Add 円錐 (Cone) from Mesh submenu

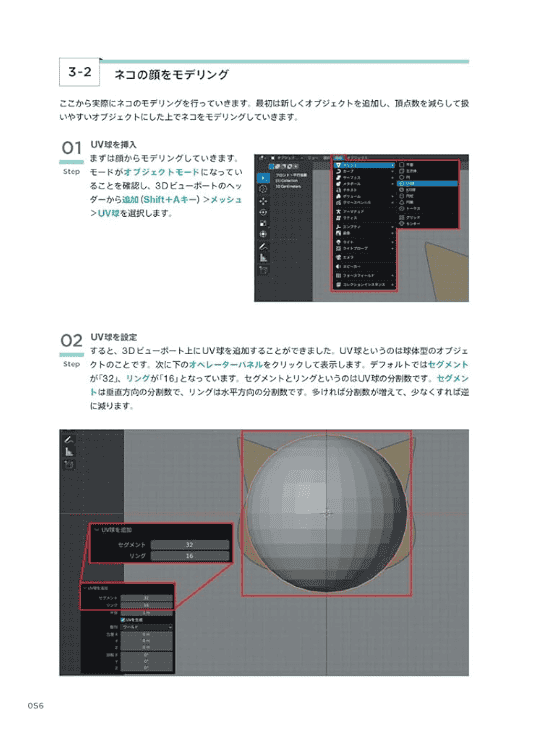point(427,202)
